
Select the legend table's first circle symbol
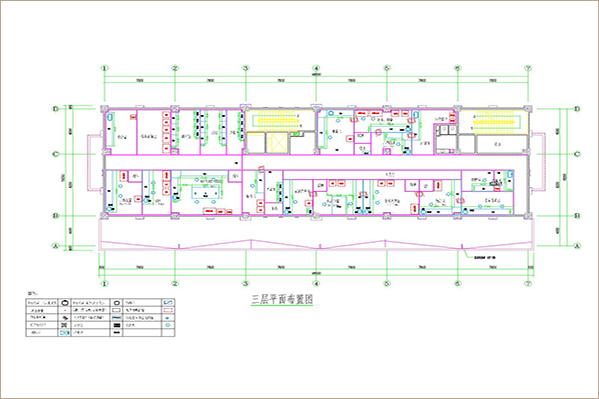click(65, 303)
